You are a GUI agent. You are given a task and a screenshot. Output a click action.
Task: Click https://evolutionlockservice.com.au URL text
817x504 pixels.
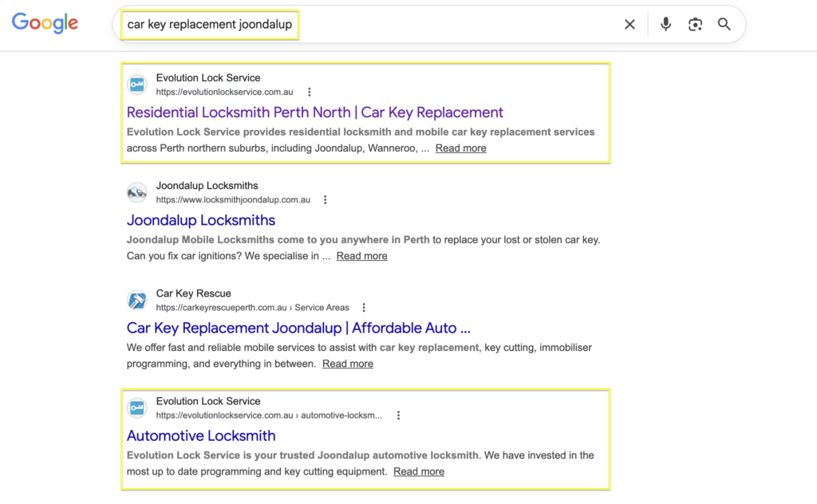[224, 93]
